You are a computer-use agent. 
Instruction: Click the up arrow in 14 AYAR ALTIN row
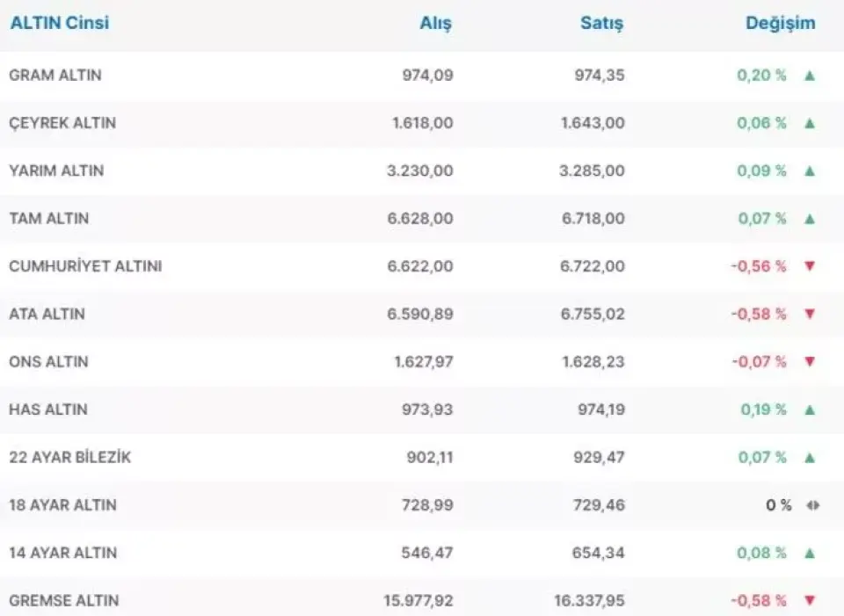[x=810, y=553]
